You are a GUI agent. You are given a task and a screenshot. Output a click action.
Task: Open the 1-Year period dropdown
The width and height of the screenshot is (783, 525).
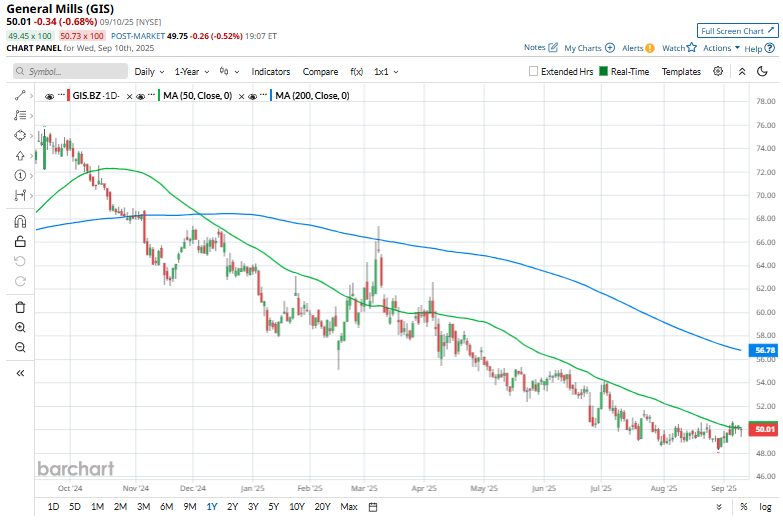coord(192,72)
